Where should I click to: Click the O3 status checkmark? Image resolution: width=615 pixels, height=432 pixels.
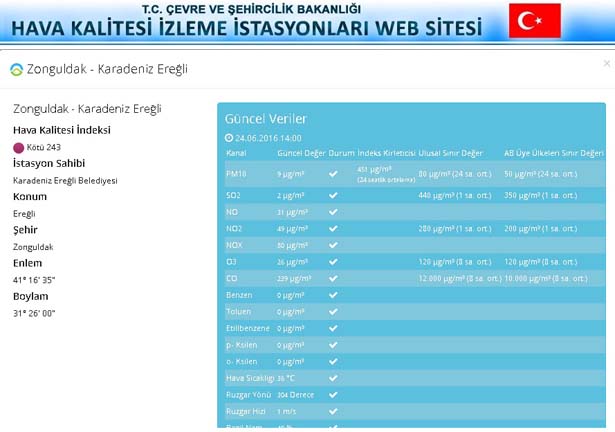[x=334, y=262]
